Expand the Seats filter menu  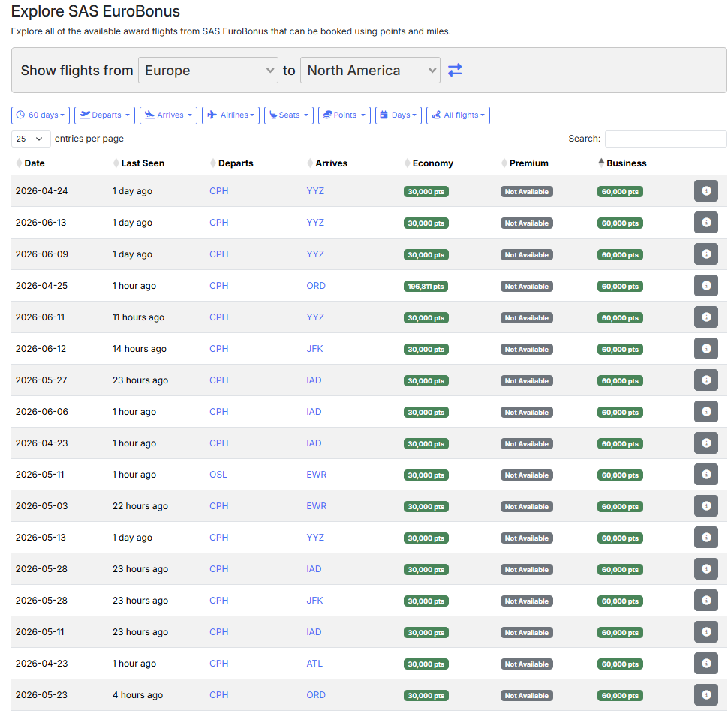coord(288,115)
